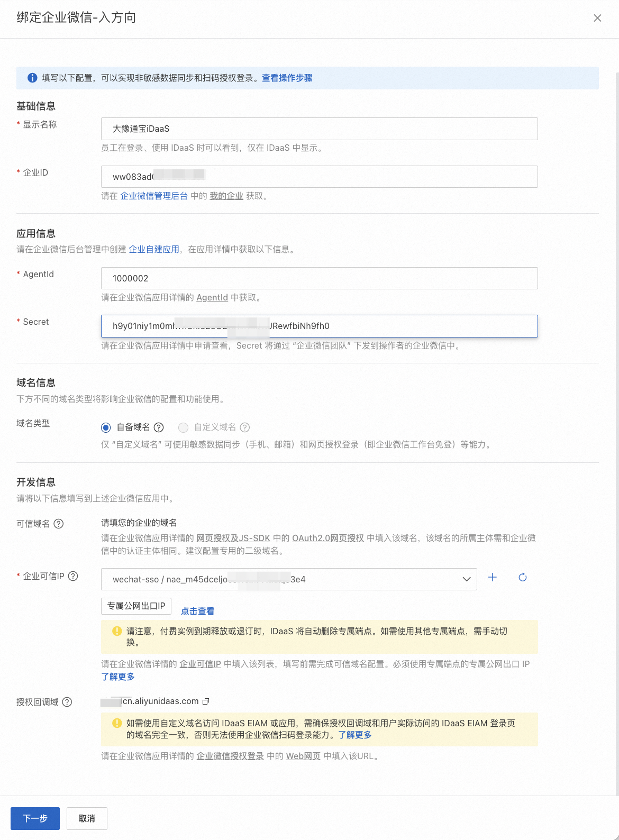Open the 企业微信管理后台 link
The width and height of the screenshot is (619, 840).
click(x=154, y=196)
